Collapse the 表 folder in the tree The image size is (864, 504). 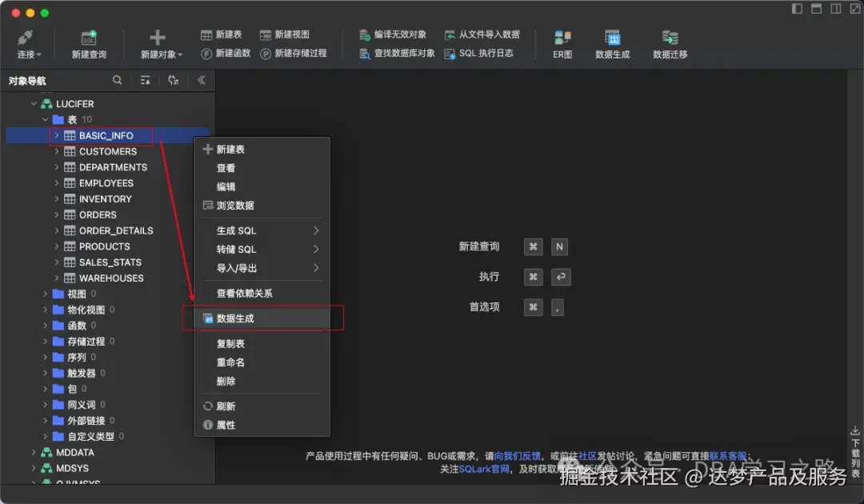tap(46, 120)
